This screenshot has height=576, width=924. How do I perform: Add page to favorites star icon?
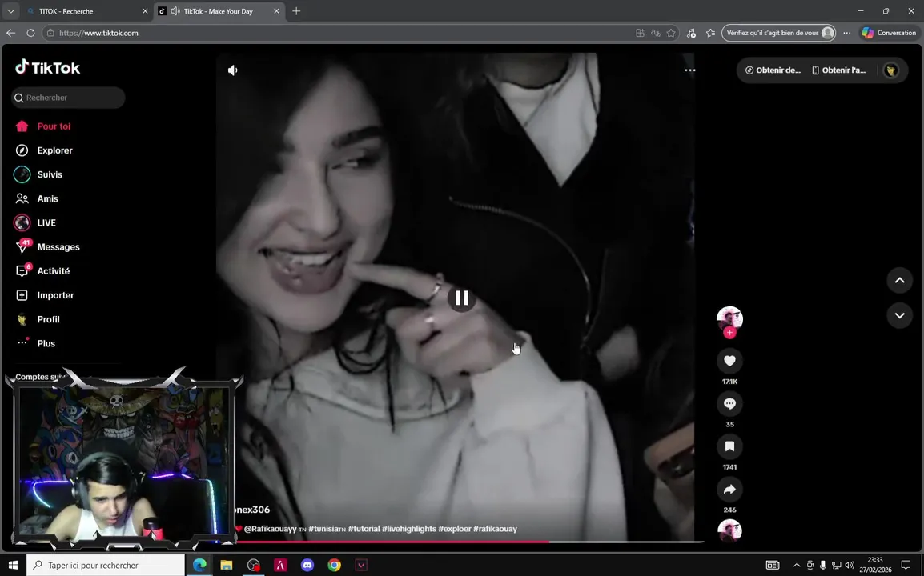[x=671, y=33]
